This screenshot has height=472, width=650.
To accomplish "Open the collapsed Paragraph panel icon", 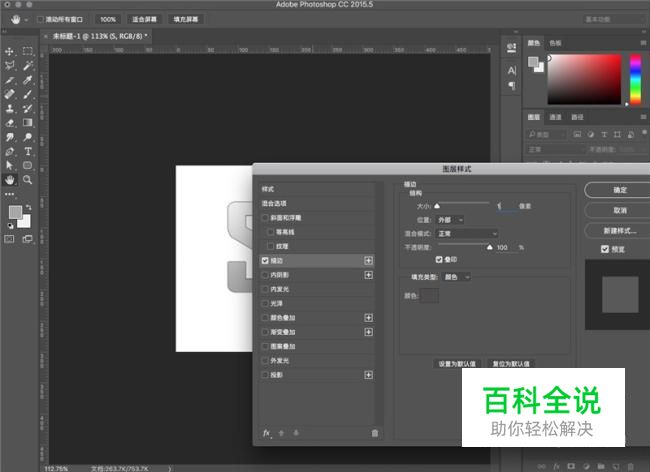I will [x=512, y=85].
